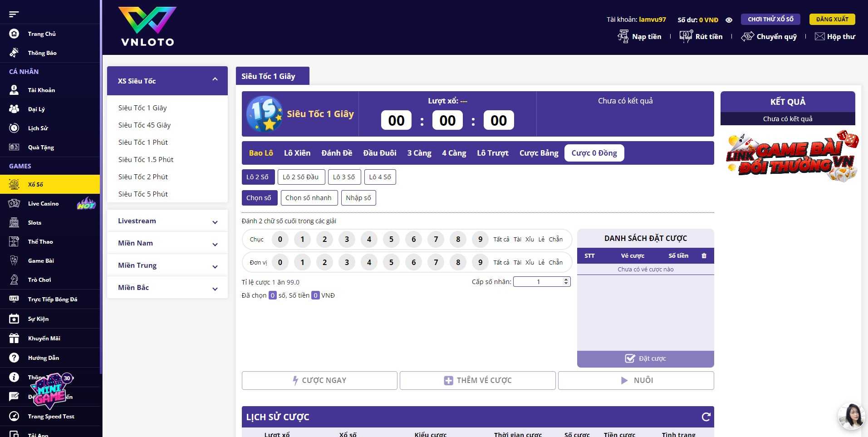Select Tất cả in Chục row
Viewport: 868px width, 437px height.
[501, 239]
